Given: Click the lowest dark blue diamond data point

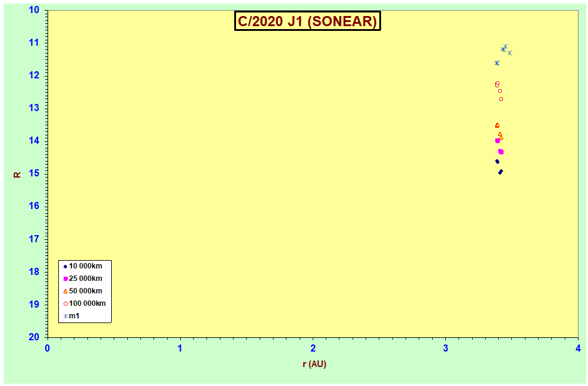Looking at the screenshot, I should click(500, 172).
